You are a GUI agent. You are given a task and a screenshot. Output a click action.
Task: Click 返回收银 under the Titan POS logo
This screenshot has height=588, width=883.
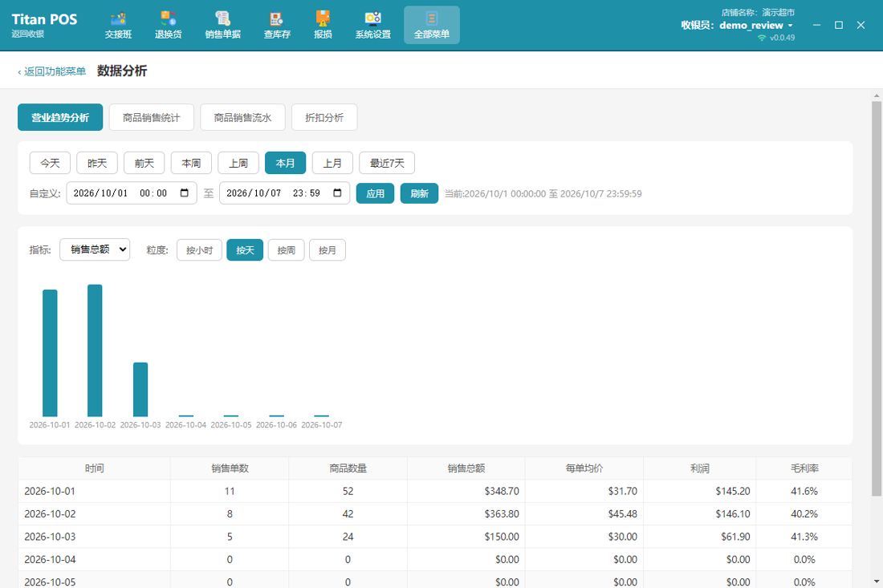[28, 34]
